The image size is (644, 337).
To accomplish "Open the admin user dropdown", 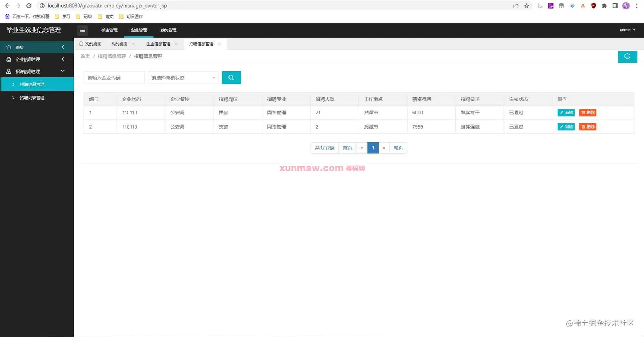I will [x=628, y=30].
